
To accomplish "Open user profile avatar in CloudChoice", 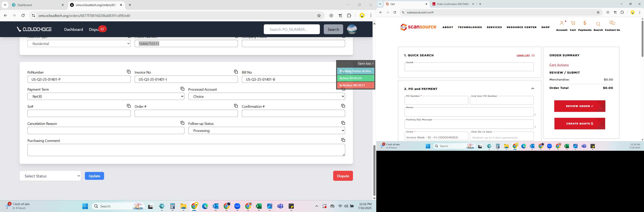I will (x=352, y=29).
